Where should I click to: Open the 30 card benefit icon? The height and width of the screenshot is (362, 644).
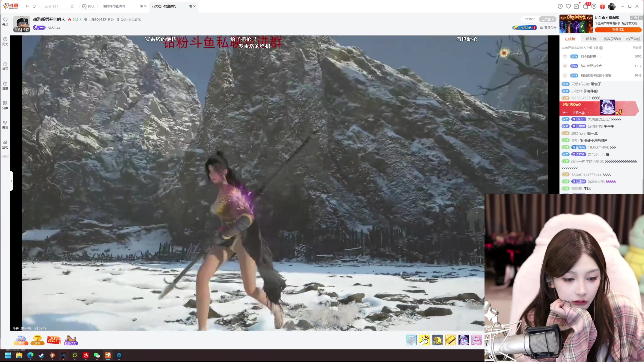click(54, 340)
